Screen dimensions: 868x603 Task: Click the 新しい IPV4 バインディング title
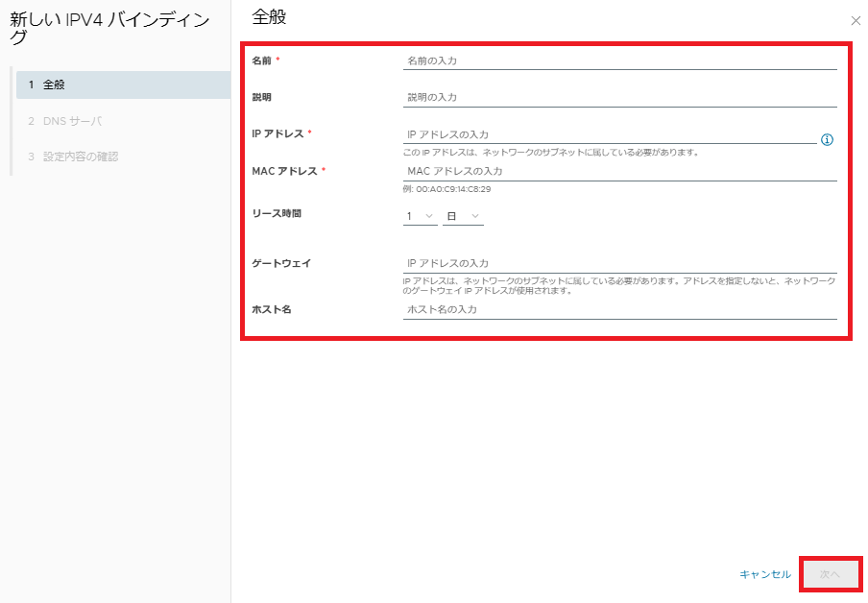pyautogui.click(x=109, y=28)
